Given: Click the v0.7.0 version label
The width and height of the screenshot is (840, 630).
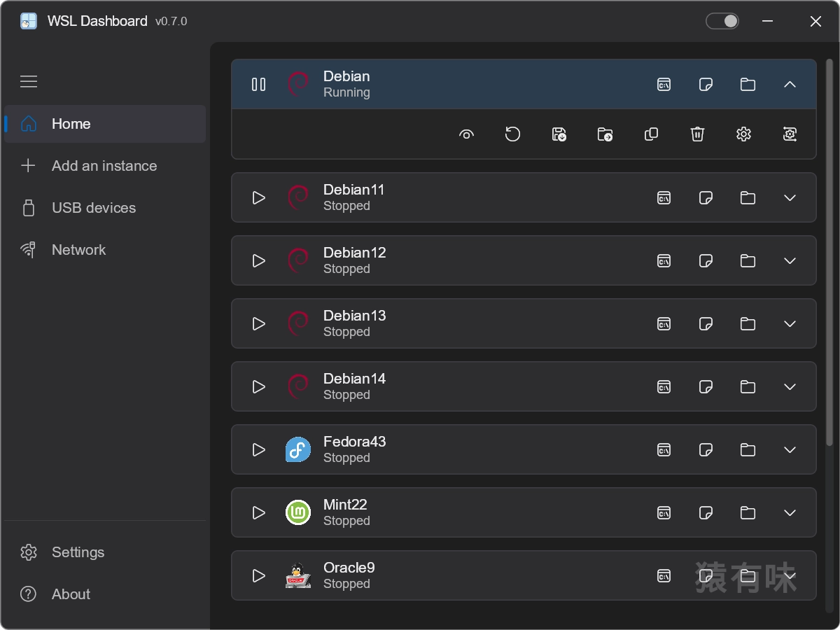Looking at the screenshot, I should coord(171,22).
